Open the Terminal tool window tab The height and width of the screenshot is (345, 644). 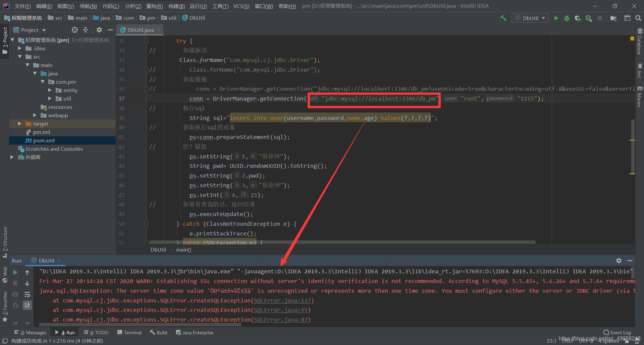130,332
